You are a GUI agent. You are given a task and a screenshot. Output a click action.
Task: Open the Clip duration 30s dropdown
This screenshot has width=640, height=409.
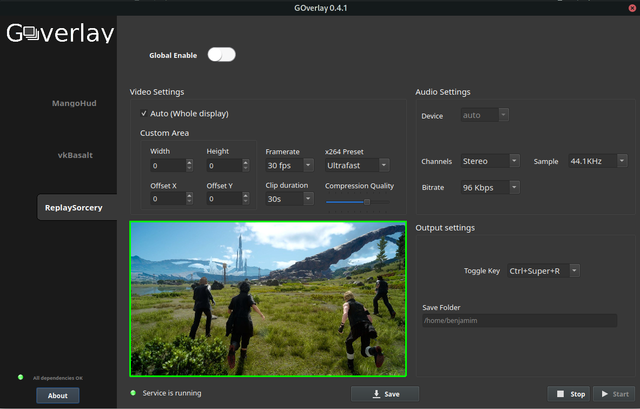(x=289, y=199)
